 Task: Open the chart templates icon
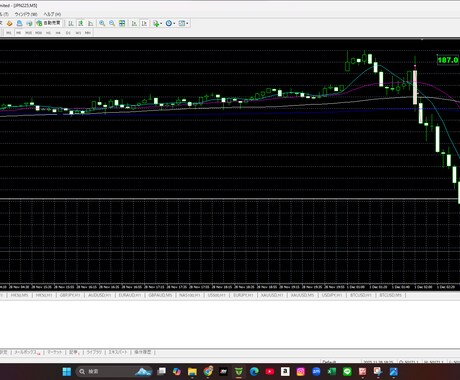click(182, 23)
